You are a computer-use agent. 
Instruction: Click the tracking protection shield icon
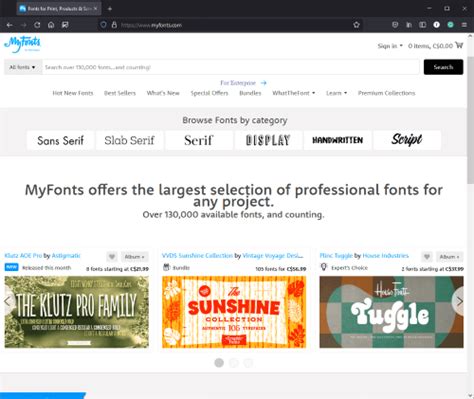click(103, 25)
